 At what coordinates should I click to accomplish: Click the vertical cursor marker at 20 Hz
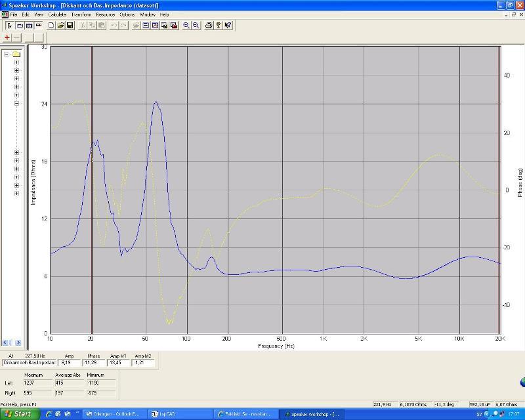click(91, 197)
